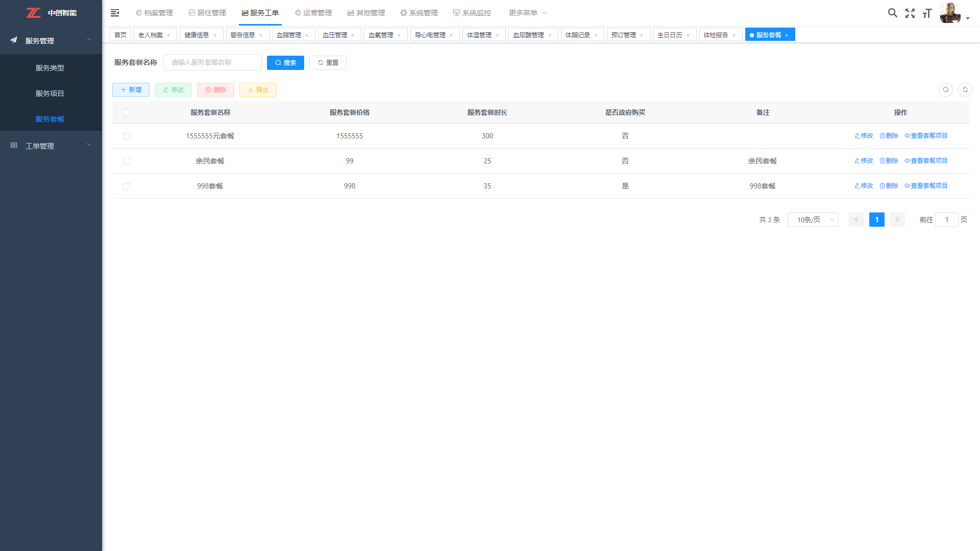Hide the search bar using the round search icon

pos(945,90)
